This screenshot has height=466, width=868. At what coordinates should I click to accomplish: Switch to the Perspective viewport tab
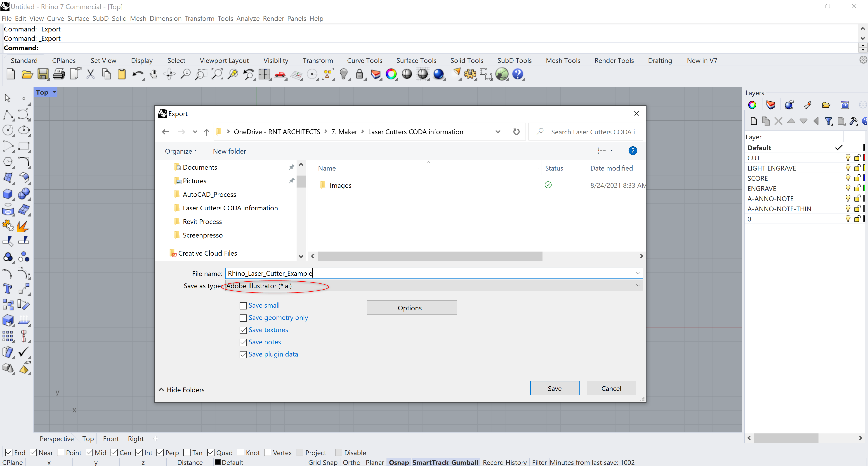[x=57, y=439]
